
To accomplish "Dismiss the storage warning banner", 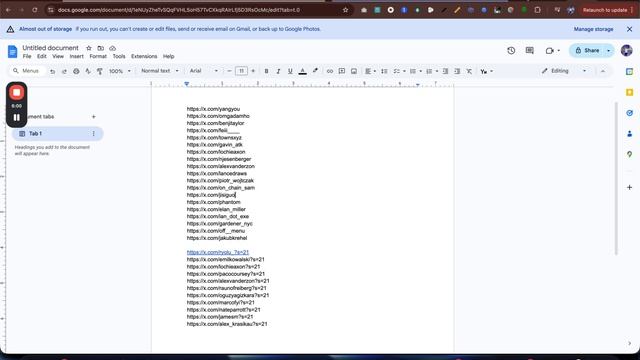I will click(629, 29).
